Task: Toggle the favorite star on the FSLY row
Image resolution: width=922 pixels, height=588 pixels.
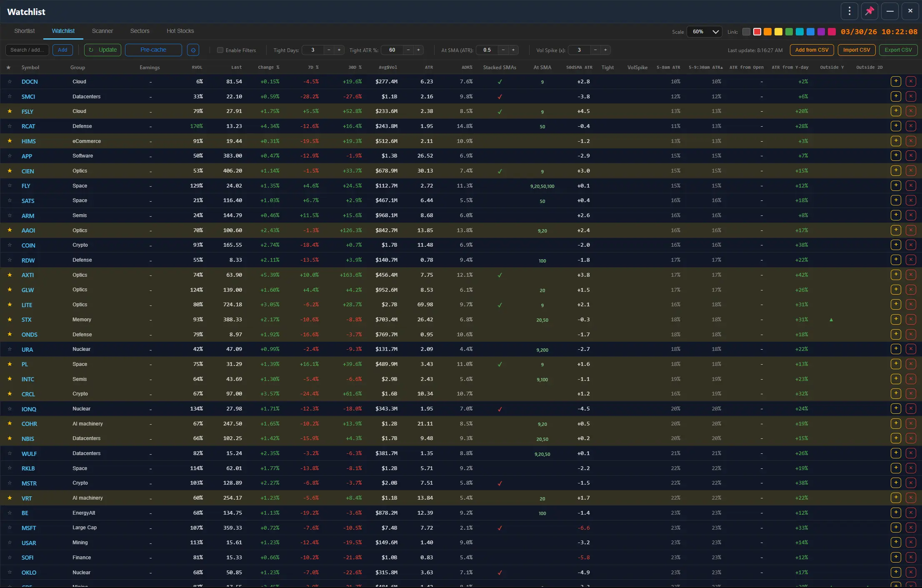Action: [x=10, y=111]
